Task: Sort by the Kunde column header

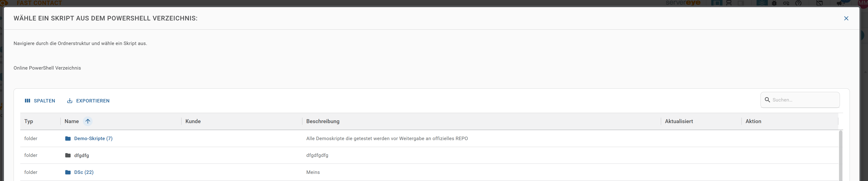Action: click(x=193, y=121)
